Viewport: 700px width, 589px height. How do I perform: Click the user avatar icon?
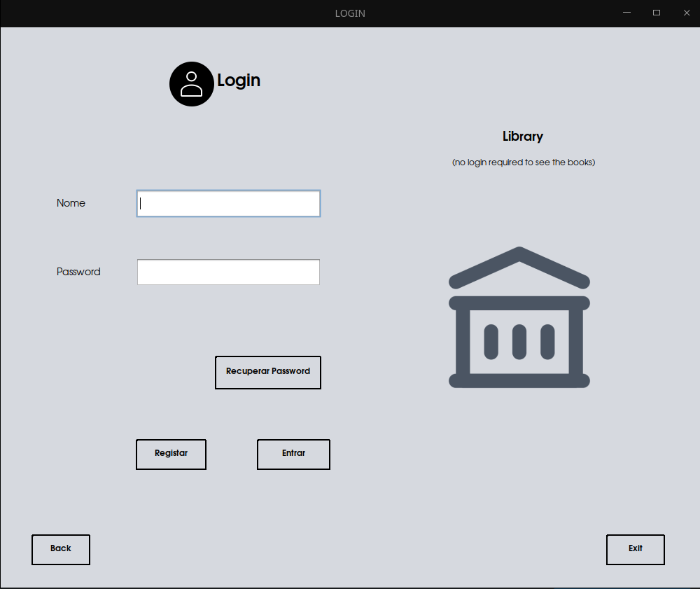coord(191,84)
